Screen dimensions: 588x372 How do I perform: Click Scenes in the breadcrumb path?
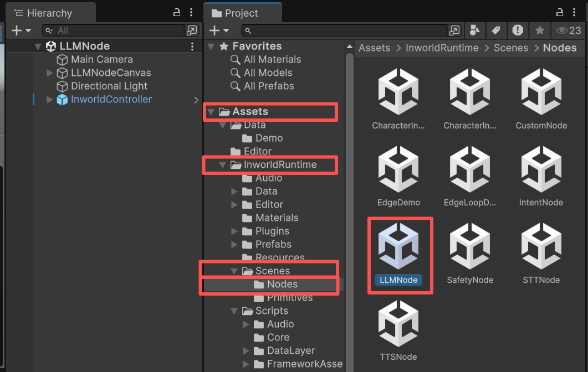pyautogui.click(x=511, y=48)
